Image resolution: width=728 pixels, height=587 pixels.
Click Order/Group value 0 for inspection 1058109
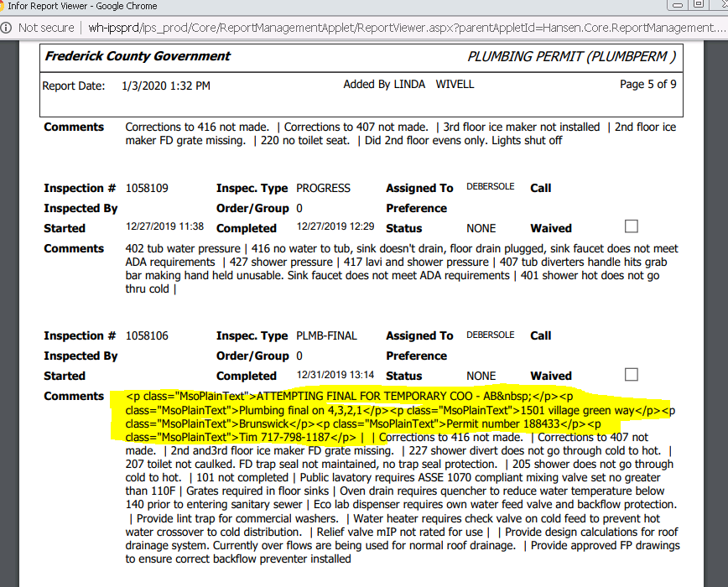[x=299, y=209]
